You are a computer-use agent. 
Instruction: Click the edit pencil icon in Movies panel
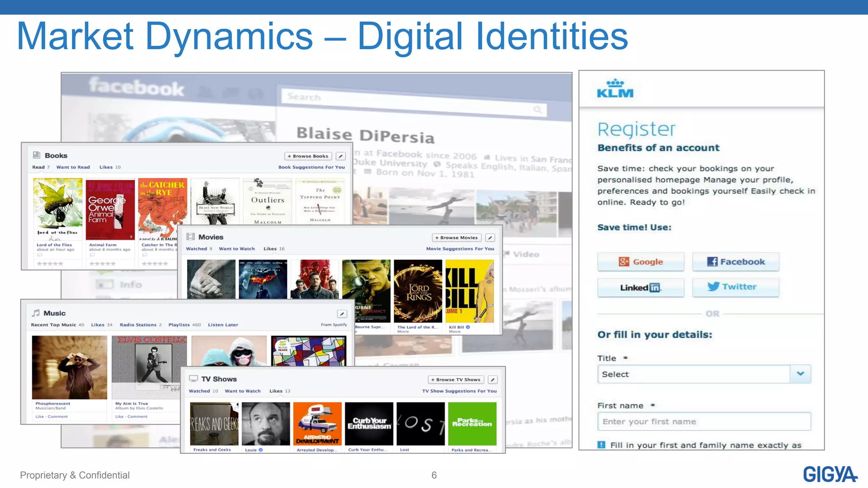point(490,238)
